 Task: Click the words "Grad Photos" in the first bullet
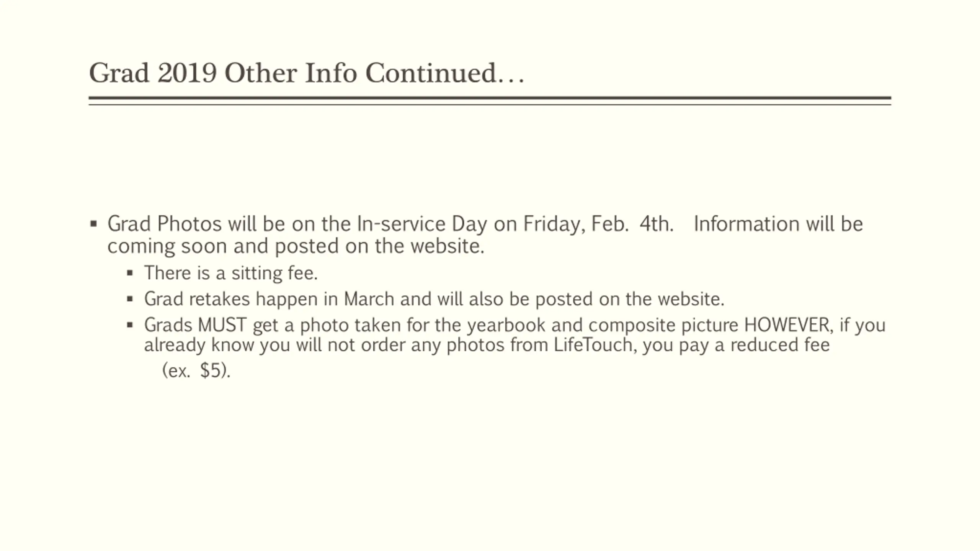164,224
